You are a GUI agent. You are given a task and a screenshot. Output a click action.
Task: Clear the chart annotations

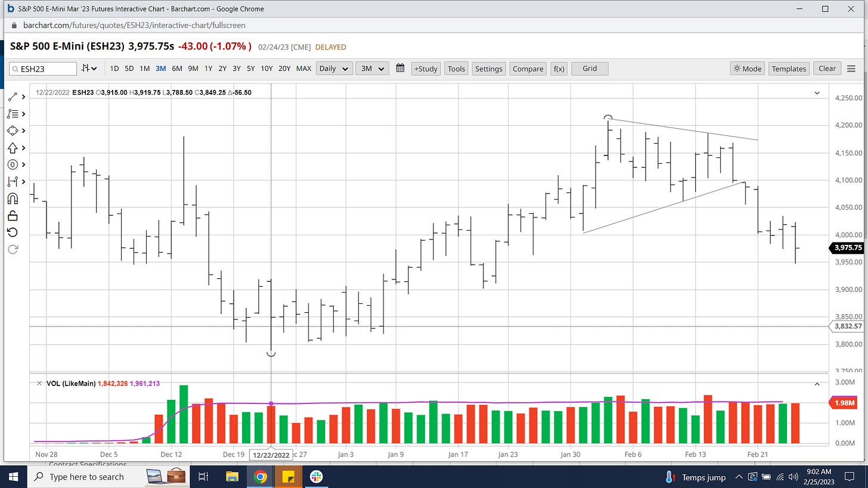click(827, 69)
